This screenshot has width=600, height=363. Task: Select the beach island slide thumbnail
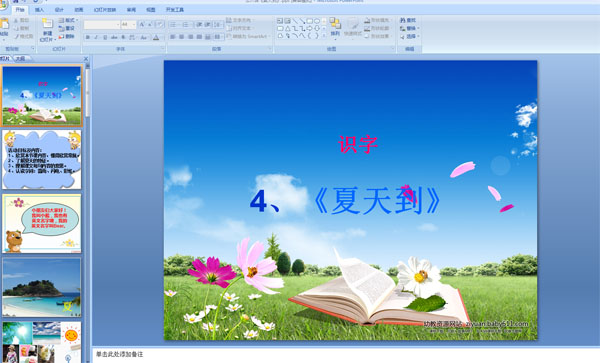42,287
